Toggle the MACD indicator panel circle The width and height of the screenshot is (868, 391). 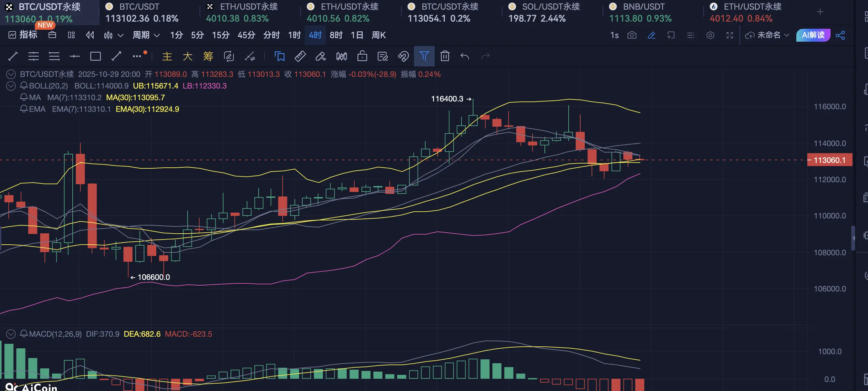11,334
